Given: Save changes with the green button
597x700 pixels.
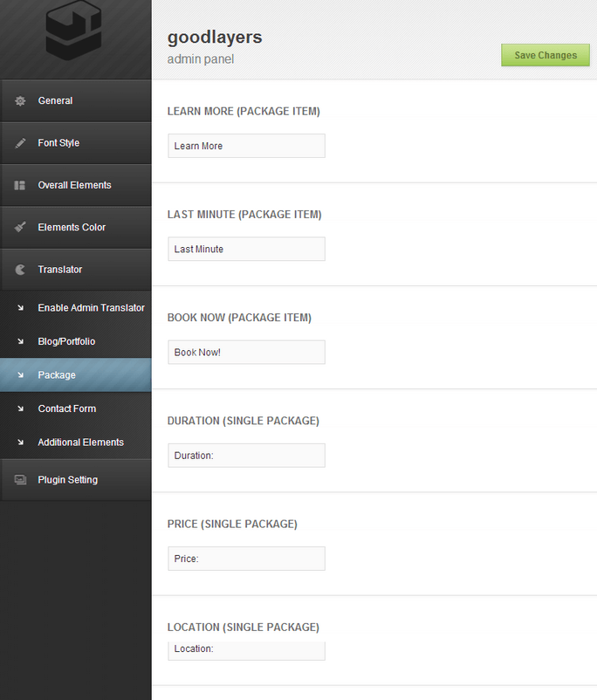Looking at the screenshot, I should (546, 55).
